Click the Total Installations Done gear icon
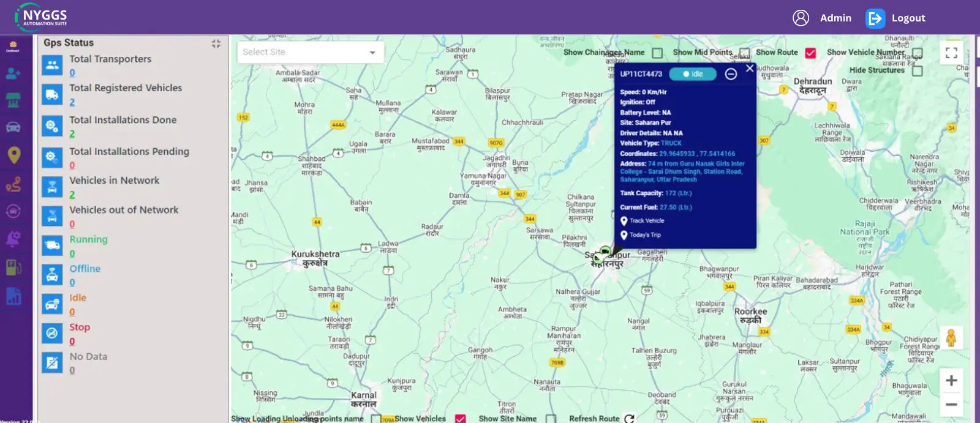Screen dimensions: 980x423 (x=52, y=126)
